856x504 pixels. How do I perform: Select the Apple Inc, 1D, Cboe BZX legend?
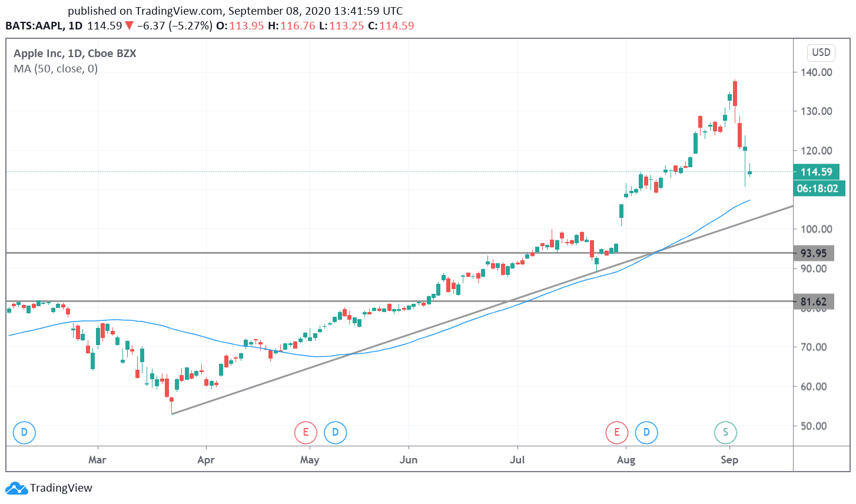click(x=75, y=54)
